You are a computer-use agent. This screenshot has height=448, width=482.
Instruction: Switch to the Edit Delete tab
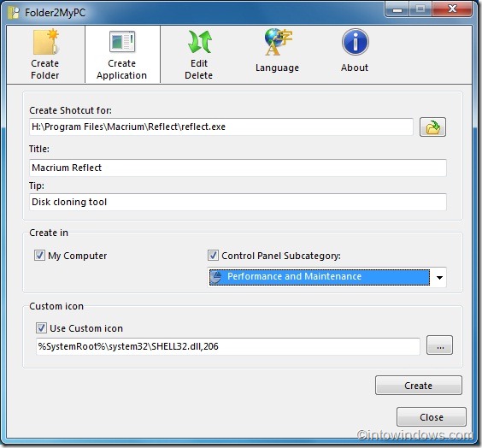click(199, 55)
